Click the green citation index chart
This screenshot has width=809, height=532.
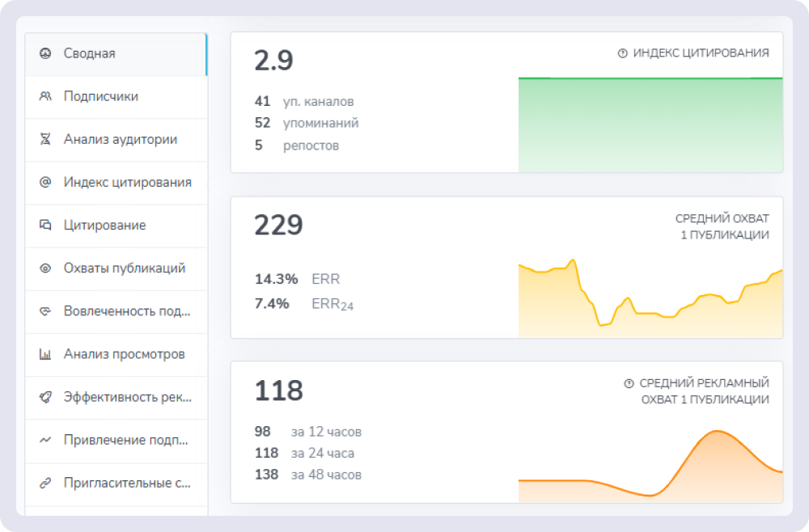click(x=650, y=125)
